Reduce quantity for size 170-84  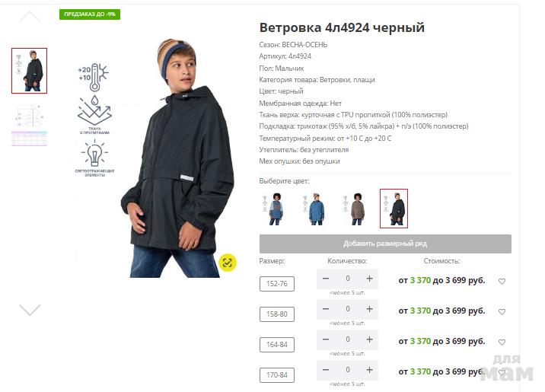pyautogui.click(x=326, y=370)
